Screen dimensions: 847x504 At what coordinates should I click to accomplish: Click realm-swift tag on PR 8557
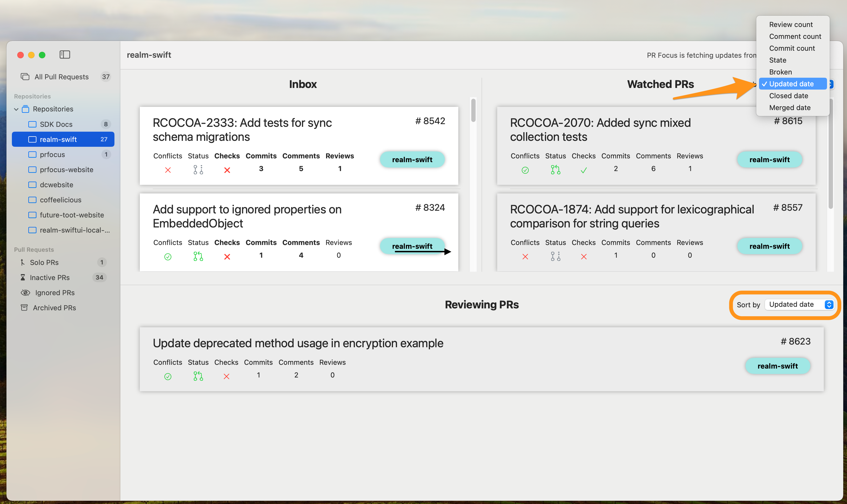770,246
